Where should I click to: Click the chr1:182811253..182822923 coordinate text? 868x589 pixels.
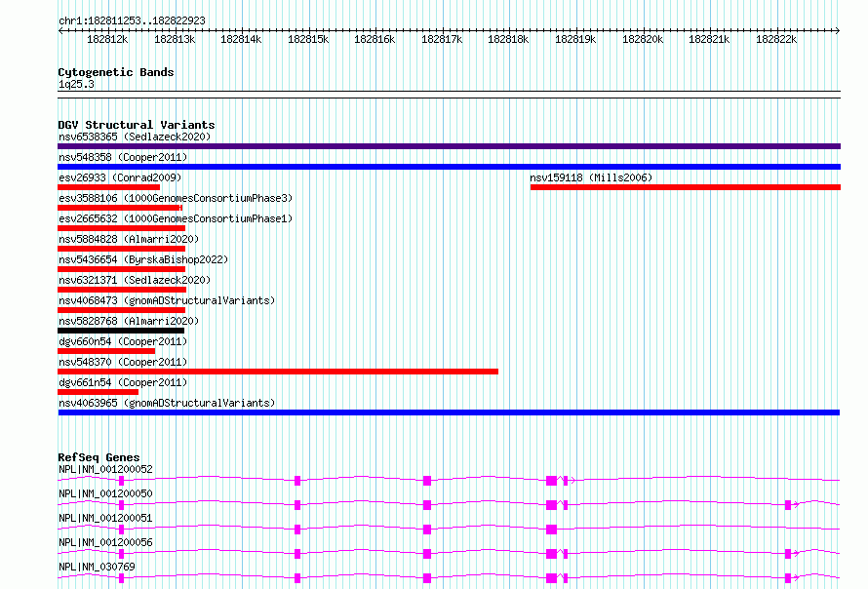[132, 20]
